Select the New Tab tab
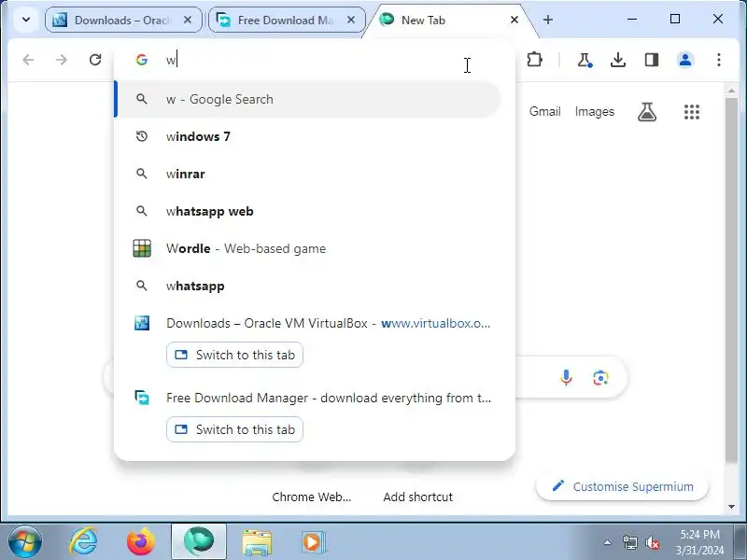747x560 pixels. [448, 20]
